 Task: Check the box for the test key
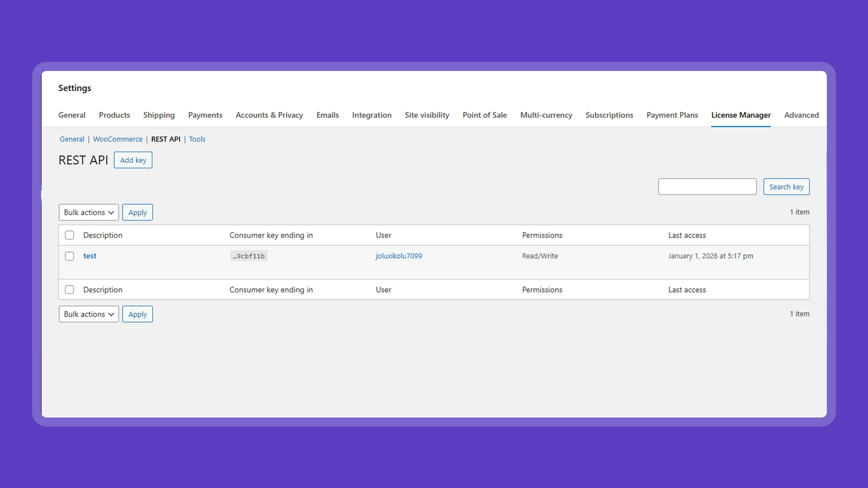[x=69, y=256]
